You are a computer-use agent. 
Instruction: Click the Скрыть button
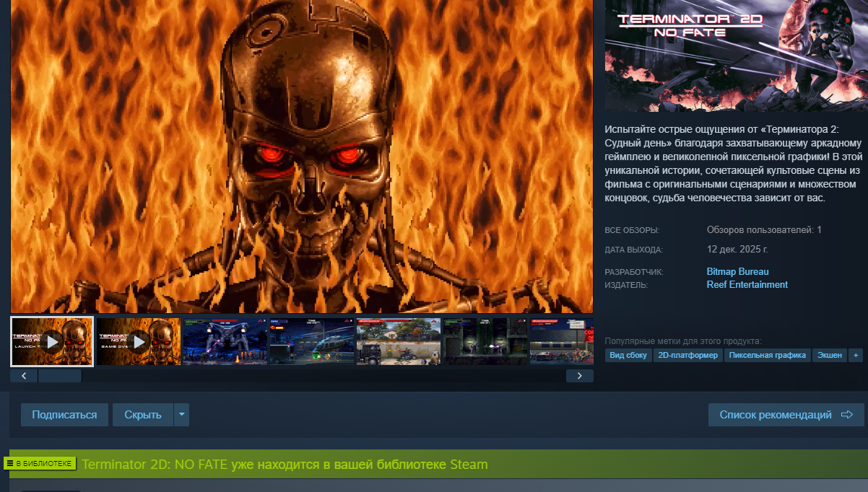click(x=142, y=415)
